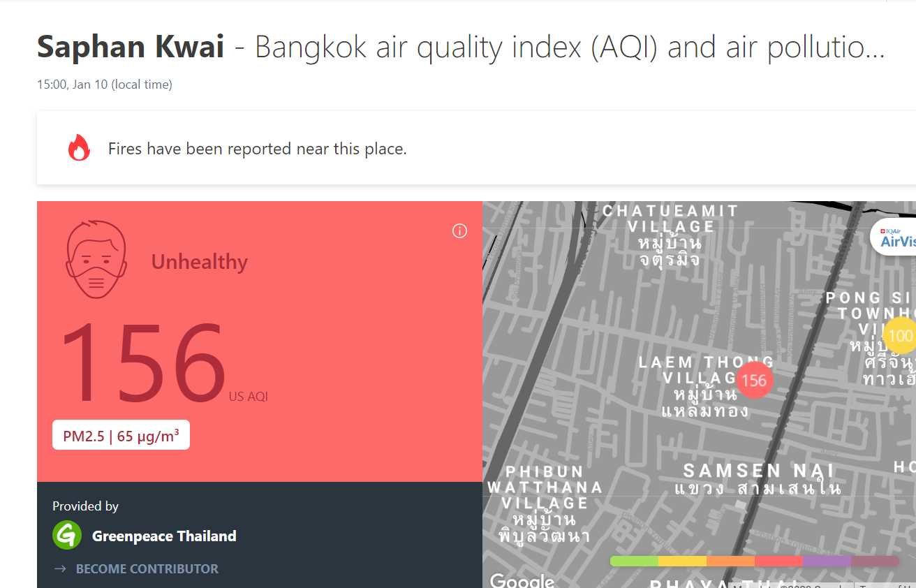Click the Google logo on the map

(522, 580)
